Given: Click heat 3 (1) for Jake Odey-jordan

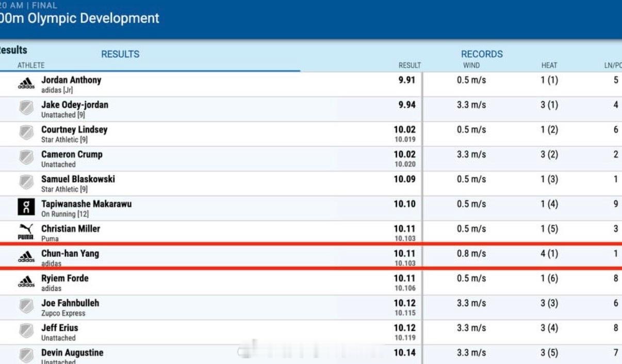Looking at the screenshot, I should pos(549,105).
